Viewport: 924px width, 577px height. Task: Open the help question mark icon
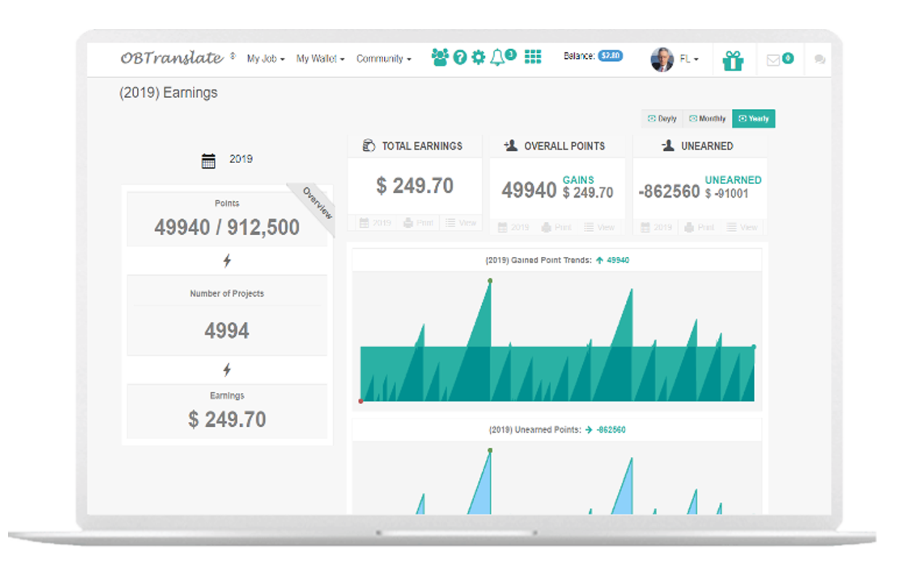coord(460,58)
